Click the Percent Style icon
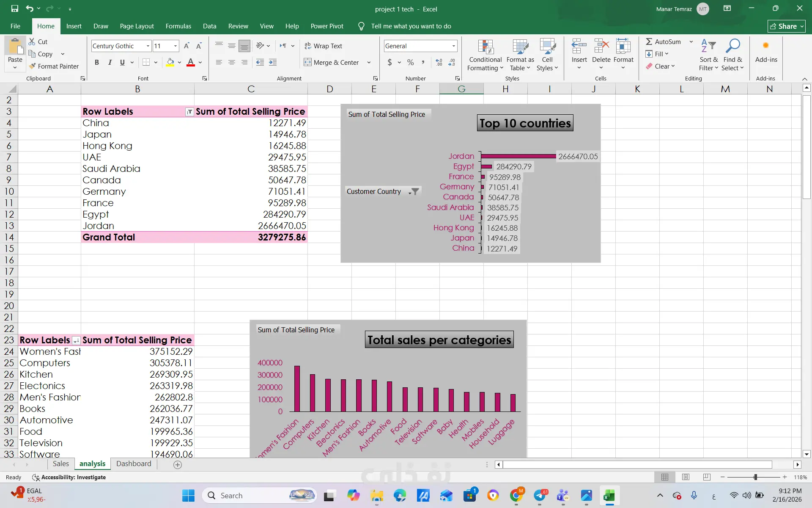The height and width of the screenshot is (508, 812). click(x=410, y=62)
